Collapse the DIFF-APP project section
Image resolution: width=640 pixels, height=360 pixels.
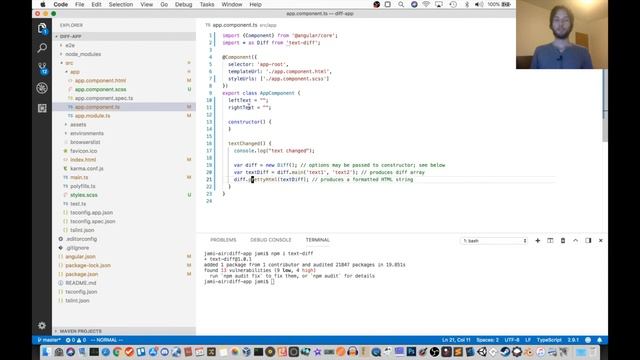coord(124,36)
